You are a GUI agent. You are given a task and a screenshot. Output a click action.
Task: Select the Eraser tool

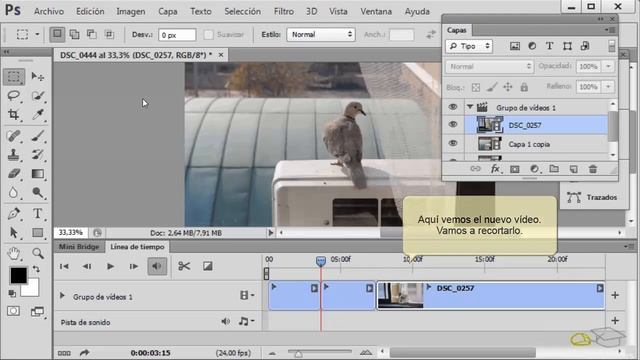(x=14, y=174)
